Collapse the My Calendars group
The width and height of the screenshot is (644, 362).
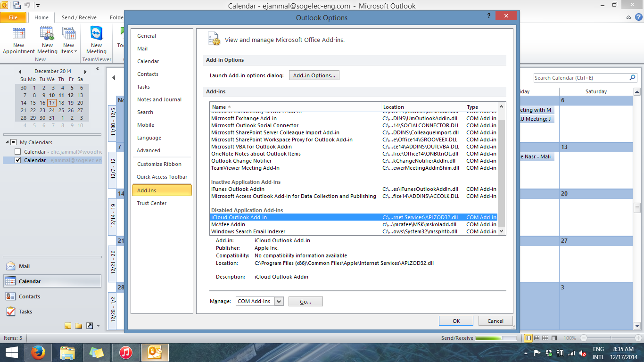click(7, 142)
